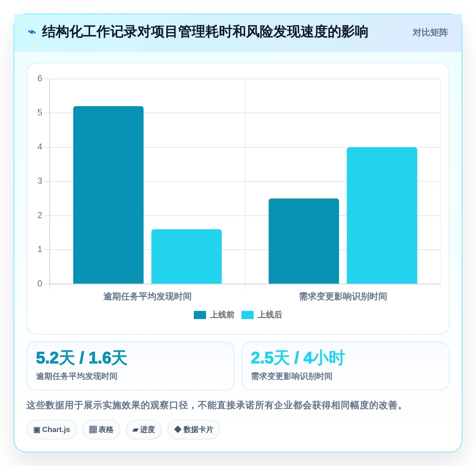Click the 逾期任务平均发现时间 caption in stat card
476x466 pixels.
77,376
